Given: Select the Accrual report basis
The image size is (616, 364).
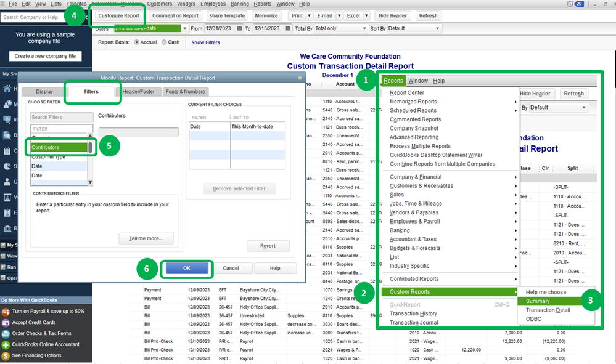Looking at the screenshot, I should tap(137, 42).
